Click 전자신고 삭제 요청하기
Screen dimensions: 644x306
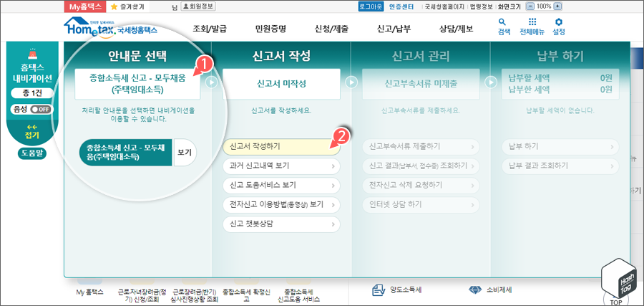point(421,185)
